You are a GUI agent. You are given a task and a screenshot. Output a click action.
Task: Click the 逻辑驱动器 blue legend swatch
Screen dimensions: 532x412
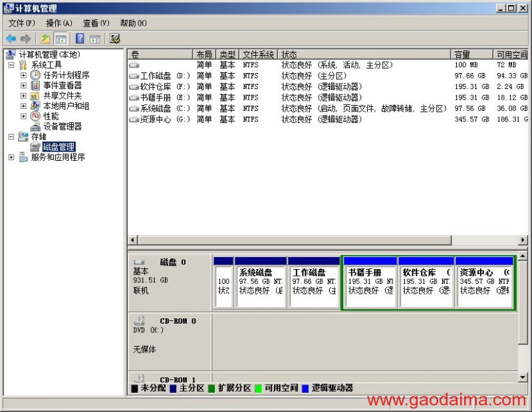point(305,389)
